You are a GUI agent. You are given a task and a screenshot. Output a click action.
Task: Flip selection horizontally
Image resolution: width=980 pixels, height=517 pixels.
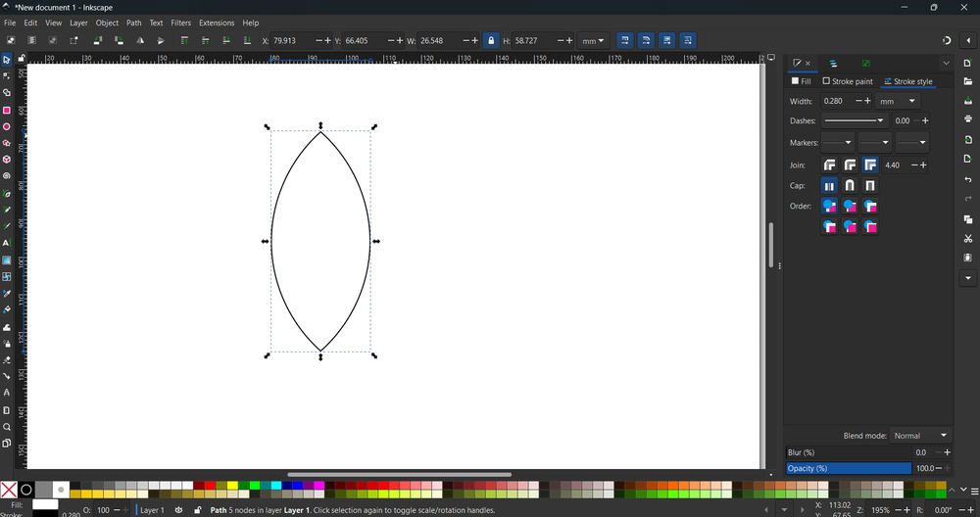coord(140,41)
